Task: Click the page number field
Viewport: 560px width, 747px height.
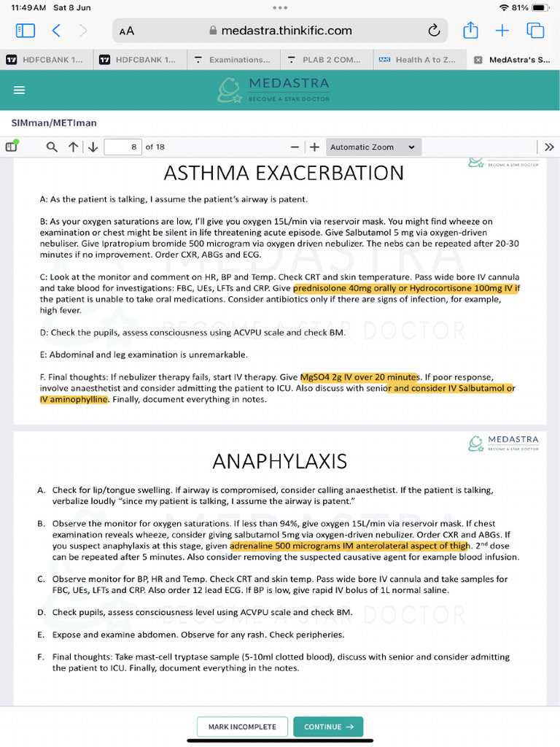Action: coord(122,147)
